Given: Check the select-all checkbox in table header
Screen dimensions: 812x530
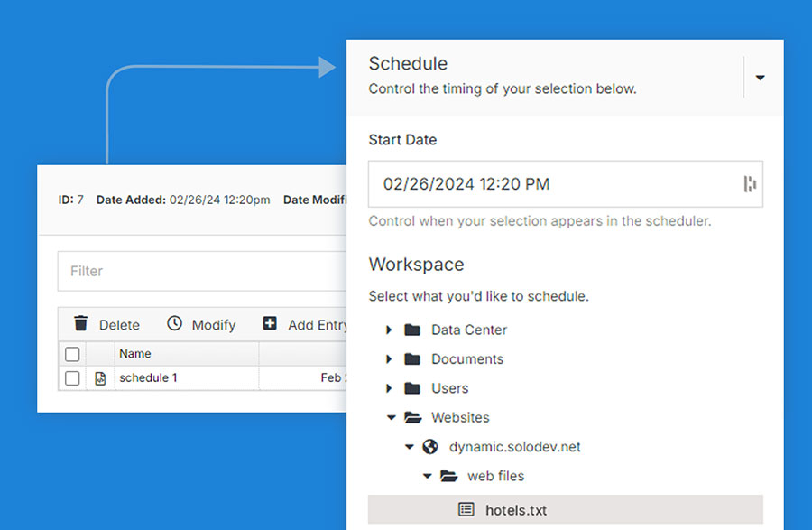Looking at the screenshot, I should point(72,354).
